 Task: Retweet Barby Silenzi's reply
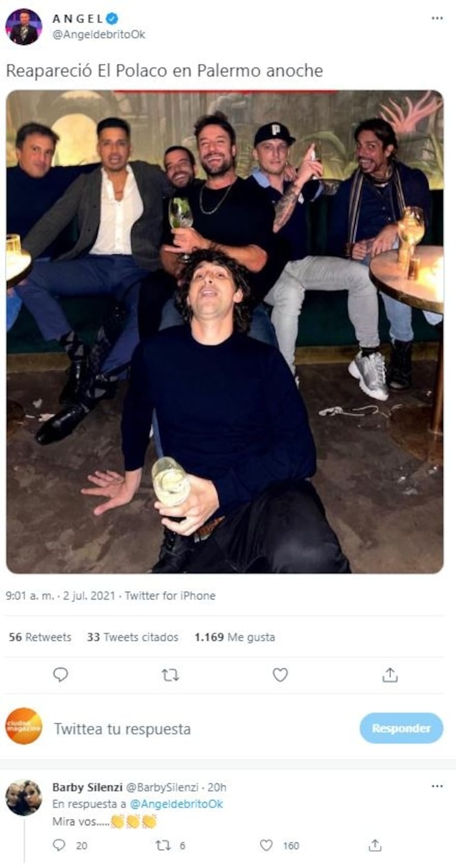[163, 845]
